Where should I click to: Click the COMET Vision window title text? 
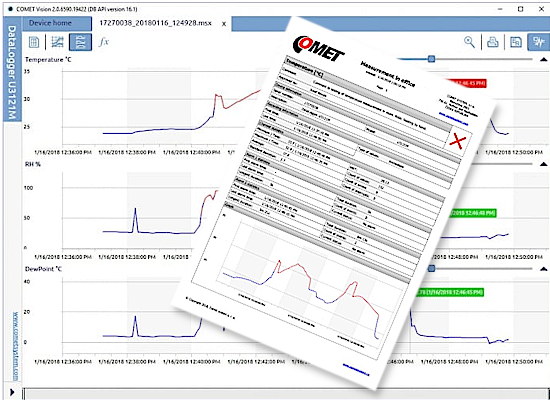point(77,9)
